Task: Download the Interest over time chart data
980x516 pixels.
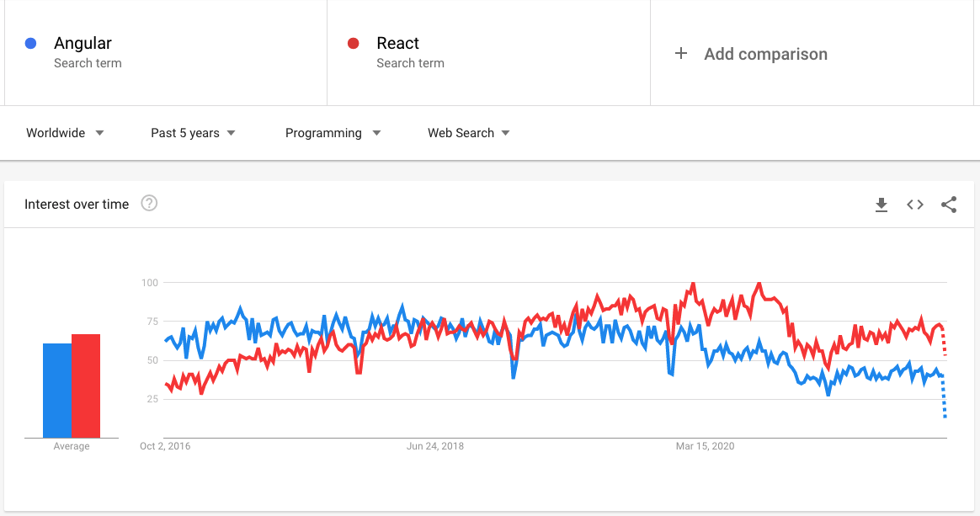Action: 881,205
